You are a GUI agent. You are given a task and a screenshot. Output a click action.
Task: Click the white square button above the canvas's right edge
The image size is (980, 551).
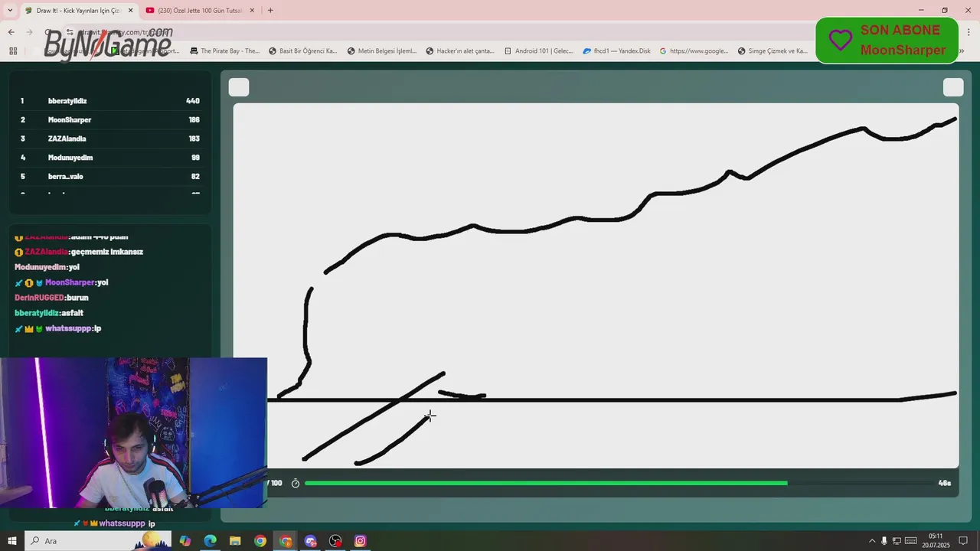[x=953, y=87]
